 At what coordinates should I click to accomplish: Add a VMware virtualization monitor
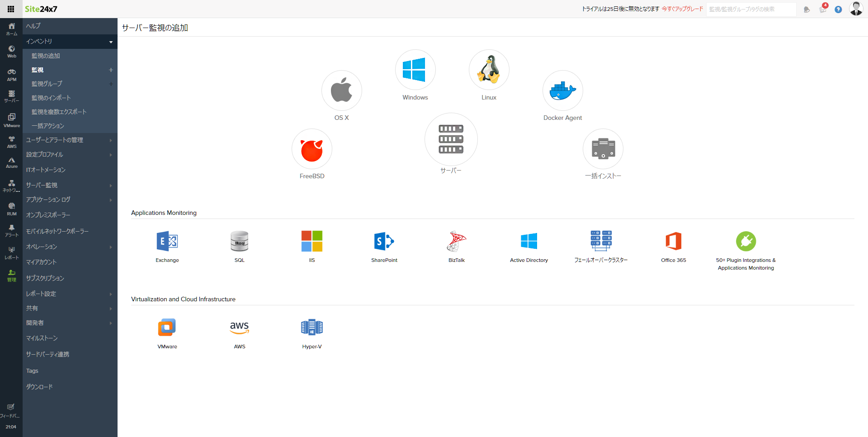coord(167,328)
